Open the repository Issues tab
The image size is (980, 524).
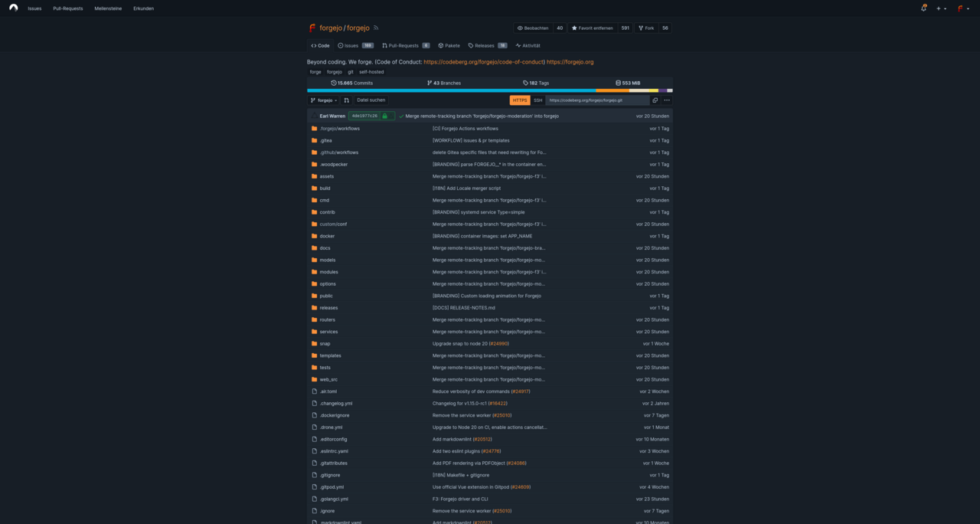coord(356,45)
